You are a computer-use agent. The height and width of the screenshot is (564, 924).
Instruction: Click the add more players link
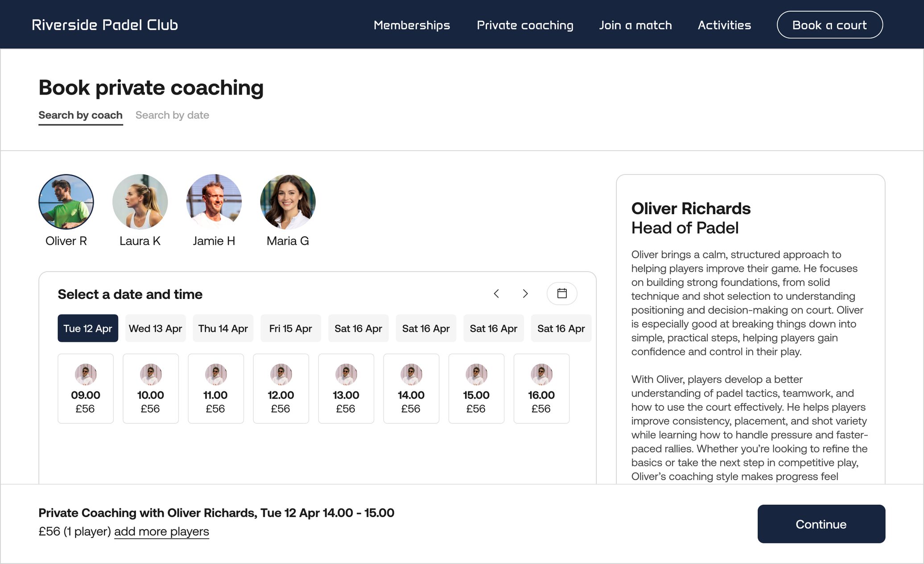tap(161, 531)
